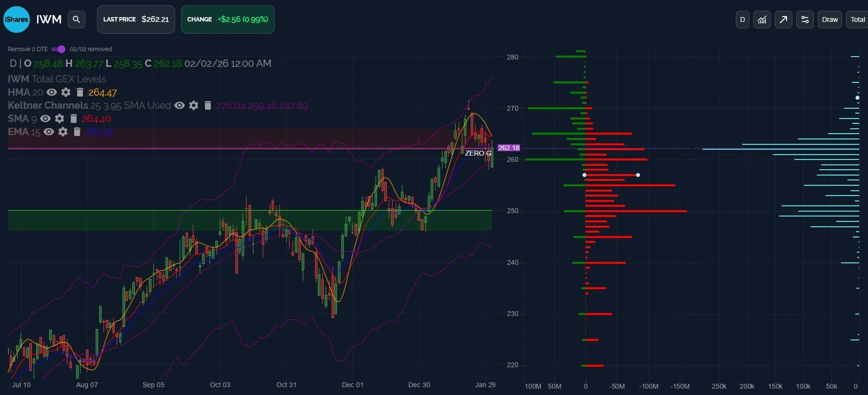Click the -150M GEX axis label
This screenshot has width=868, height=395.
[x=680, y=386]
